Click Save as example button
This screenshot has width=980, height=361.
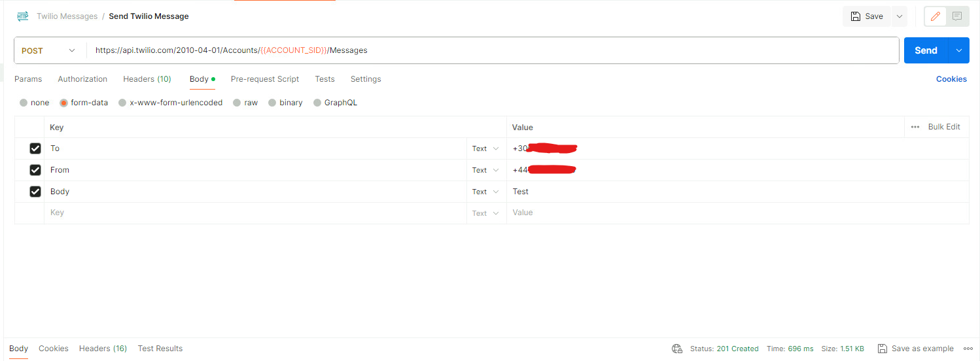coord(915,349)
